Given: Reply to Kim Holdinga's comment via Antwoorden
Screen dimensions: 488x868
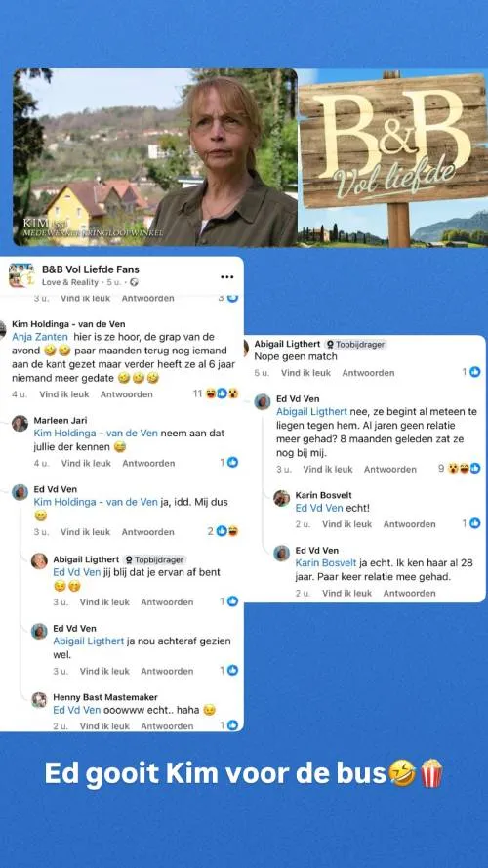Looking at the screenshot, I should [126, 394].
